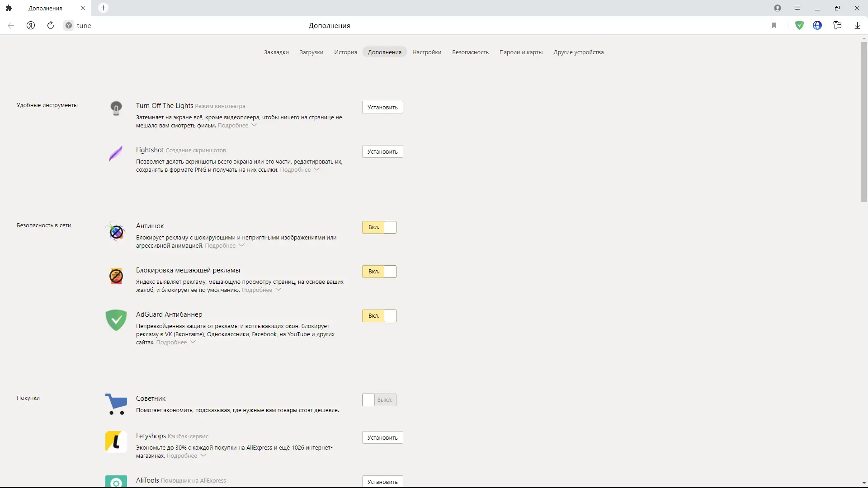Click the vertical page scrollbar thumb
The image size is (868, 488).
[x=864, y=122]
